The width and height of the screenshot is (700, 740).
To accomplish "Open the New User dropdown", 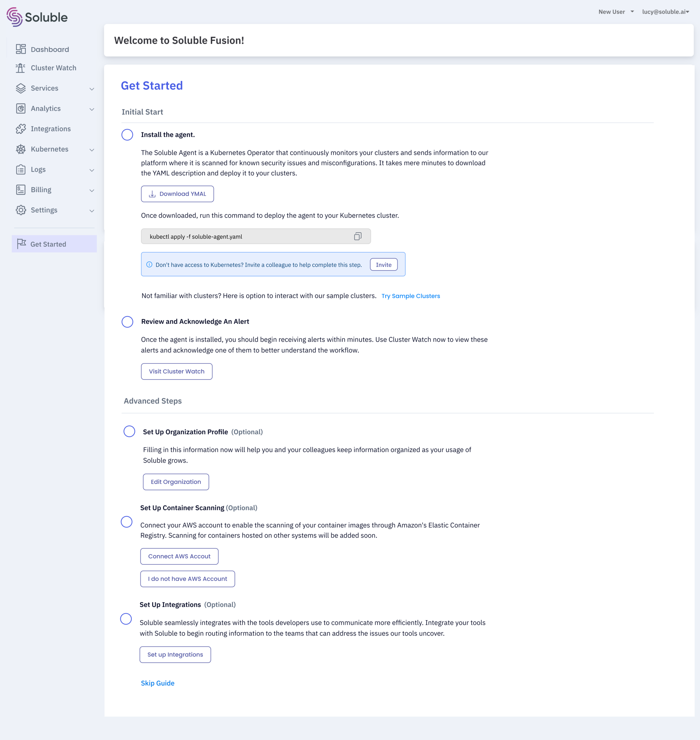I will (616, 12).
